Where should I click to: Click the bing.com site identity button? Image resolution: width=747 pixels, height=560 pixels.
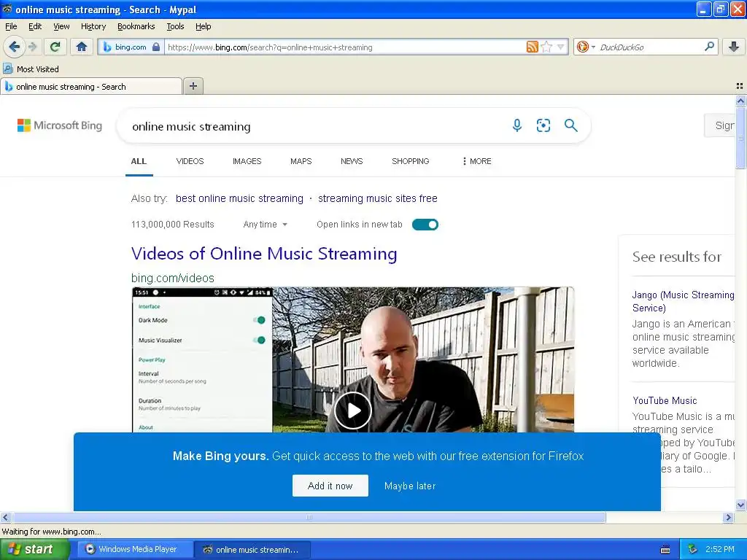click(131, 47)
